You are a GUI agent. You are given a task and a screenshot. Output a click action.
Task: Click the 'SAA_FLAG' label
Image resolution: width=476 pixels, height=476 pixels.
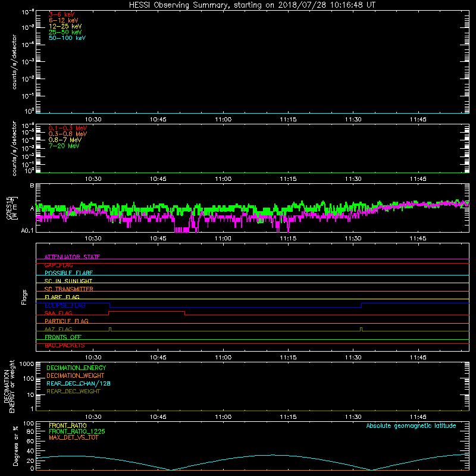[x=58, y=313]
